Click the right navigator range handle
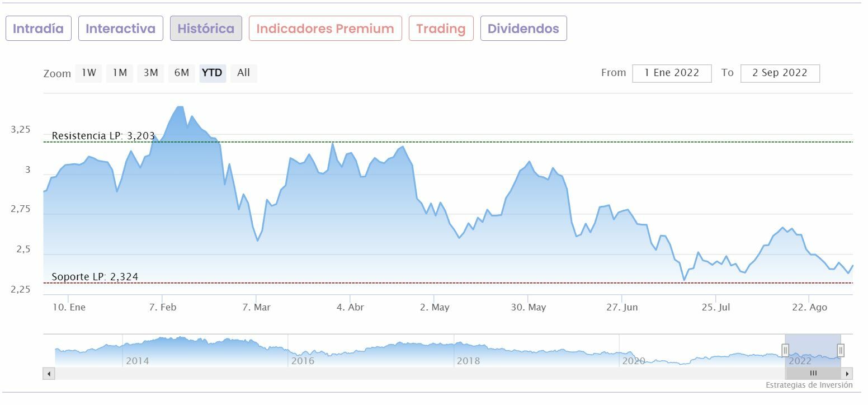Image resolution: width=868 pixels, height=405 pixels. 841,351
